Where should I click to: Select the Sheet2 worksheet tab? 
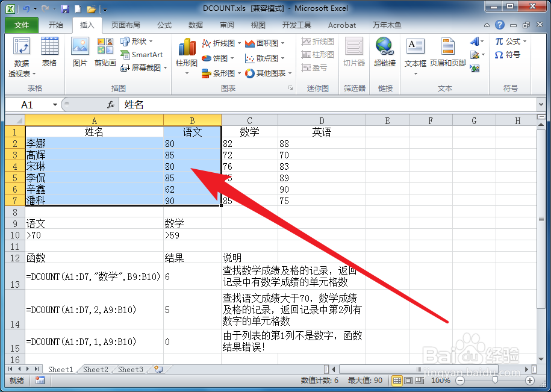click(x=96, y=369)
